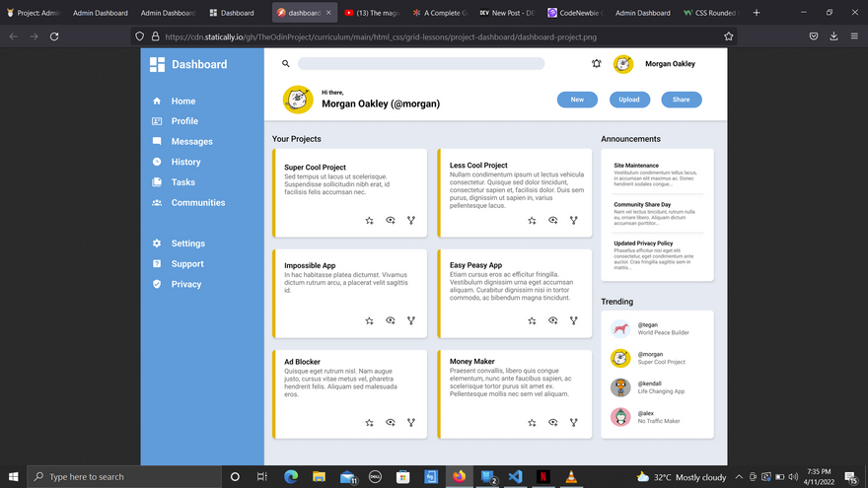Screen dimensions: 868x488
Task: Click the eye icon on Less Cool Project
Action: tap(553, 221)
